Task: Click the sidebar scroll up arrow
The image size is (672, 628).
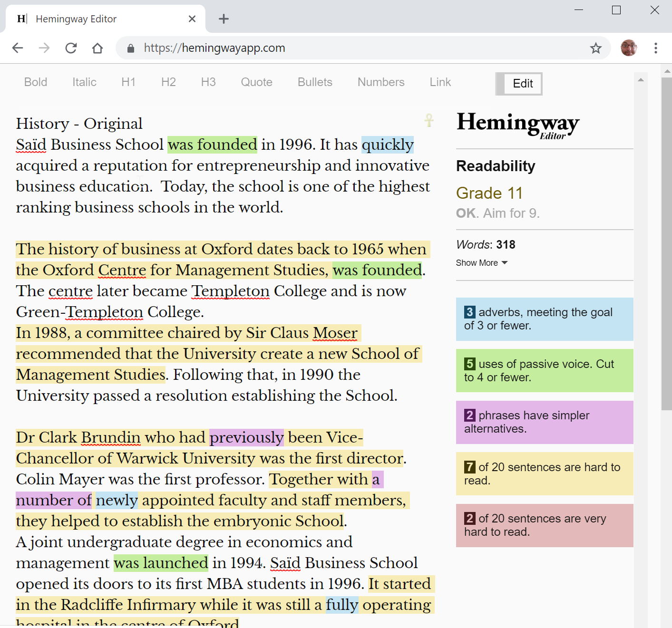Action: coord(641,80)
